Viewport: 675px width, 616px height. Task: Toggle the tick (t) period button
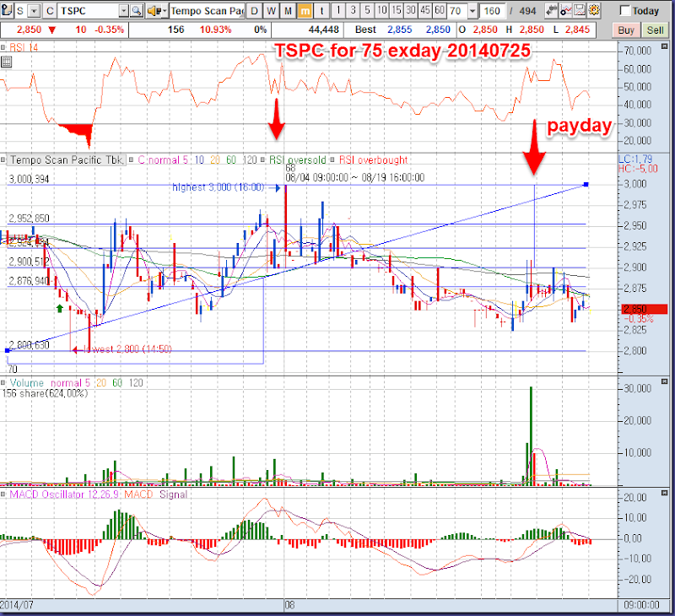pyautogui.click(x=321, y=11)
